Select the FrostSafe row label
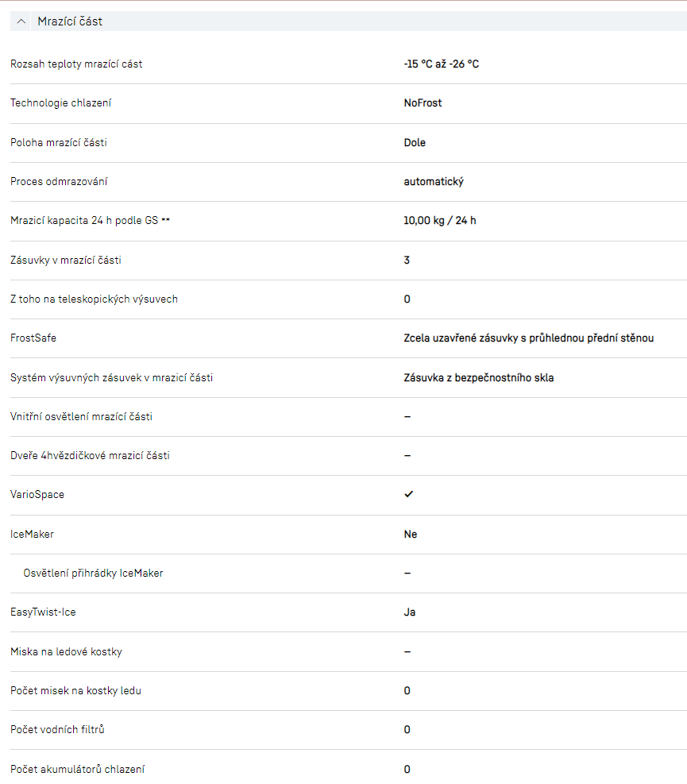Image resolution: width=687 pixels, height=784 pixels. click(x=33, y=338)
